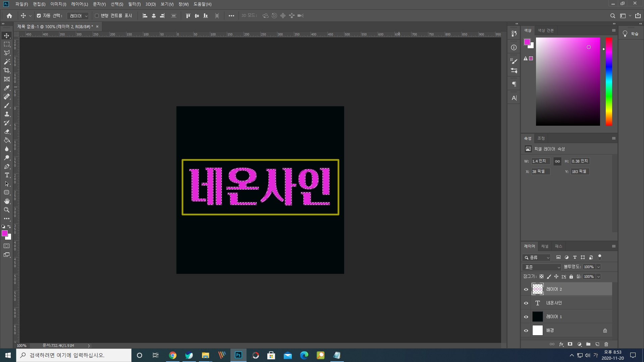Select the Horizontal Type tool

click(7, 175)
